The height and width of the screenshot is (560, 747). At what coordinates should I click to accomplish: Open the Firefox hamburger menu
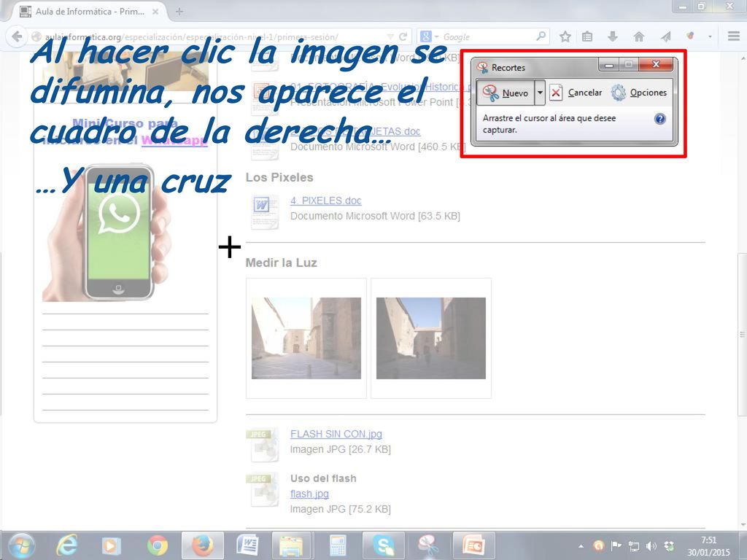tap(734, 36)
